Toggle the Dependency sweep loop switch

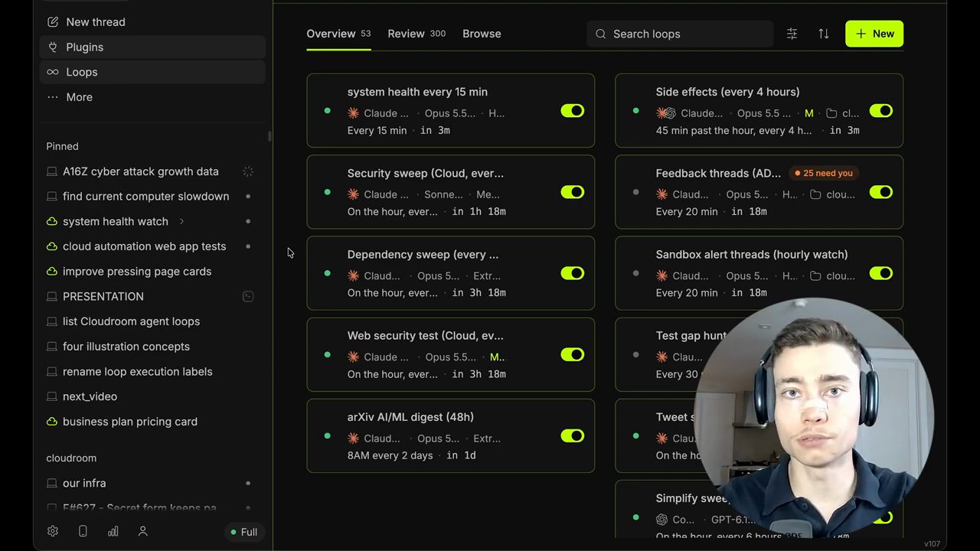tap(572, 273)
